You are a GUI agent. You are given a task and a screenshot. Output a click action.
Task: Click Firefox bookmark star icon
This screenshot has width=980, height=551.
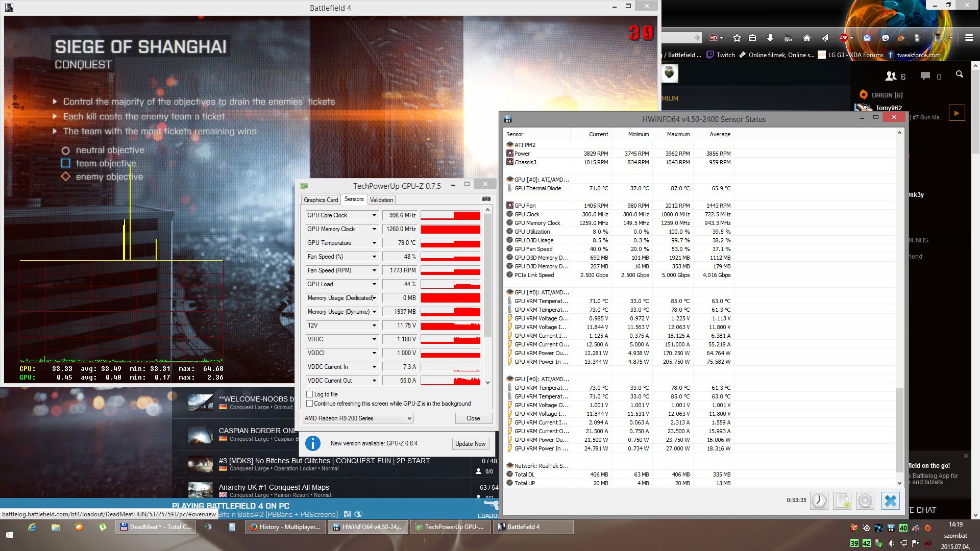pyautogui.click(x=737, y=38)
